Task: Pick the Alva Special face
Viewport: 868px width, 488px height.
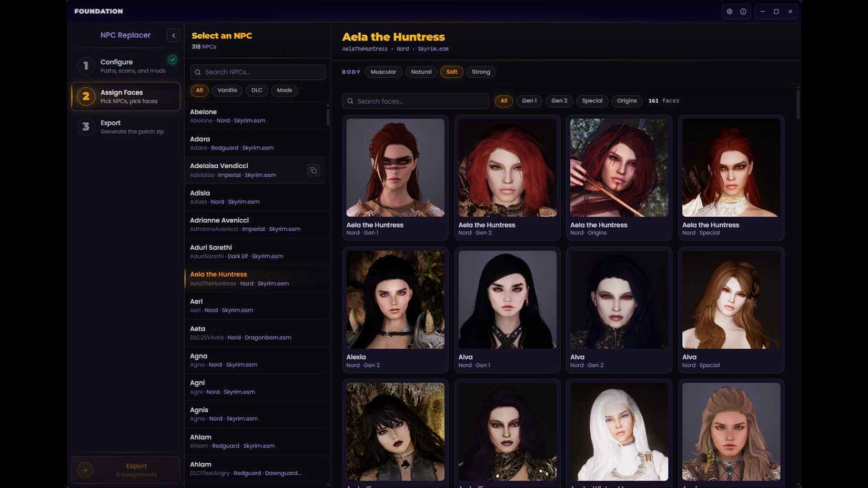Action: 731,310
